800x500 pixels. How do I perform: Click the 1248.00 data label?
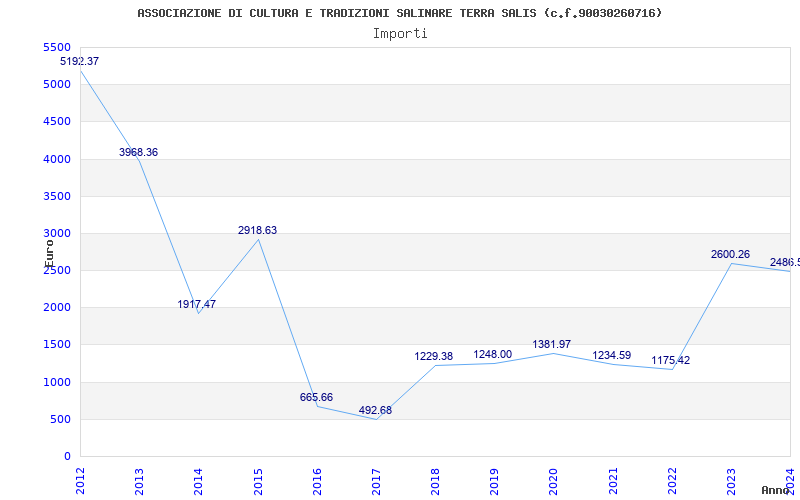click(492, 354)
